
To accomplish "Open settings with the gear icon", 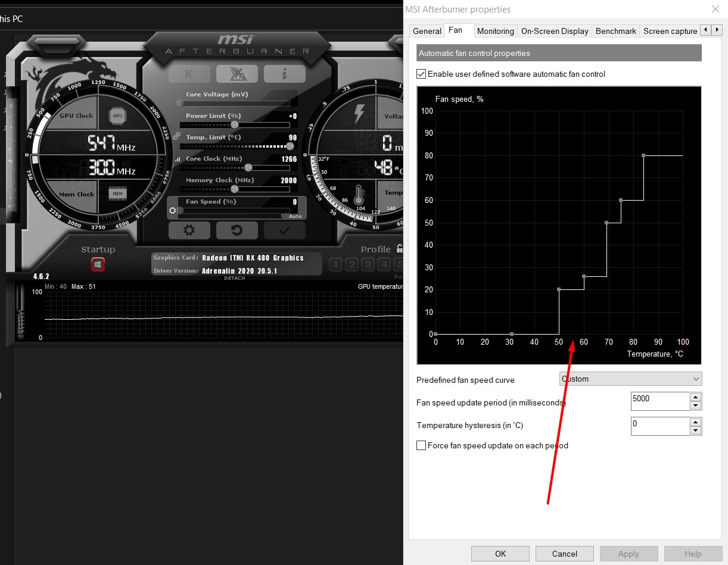I will pos(189,230).
